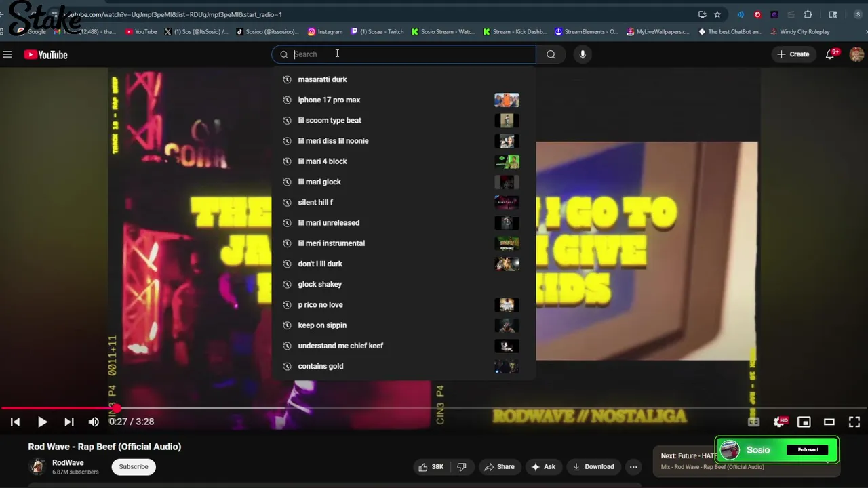This screenshot has width=868, height=488.
Task: Open the Ask AI button
Action: (x=543, y=466)
